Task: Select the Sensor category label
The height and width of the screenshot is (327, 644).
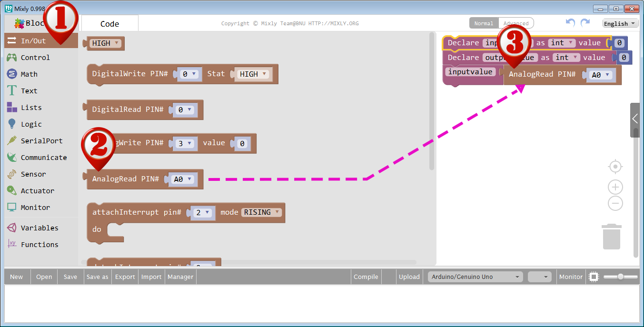Action: point(33,174)
